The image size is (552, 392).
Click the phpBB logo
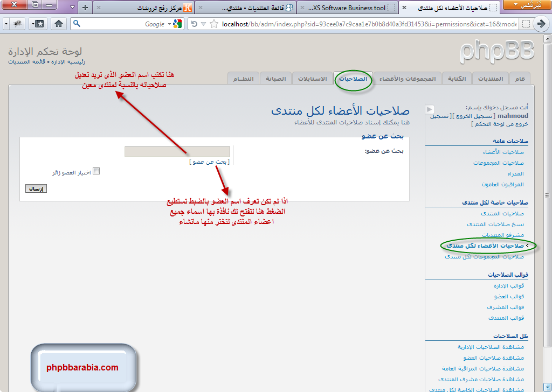pos(496,52)
